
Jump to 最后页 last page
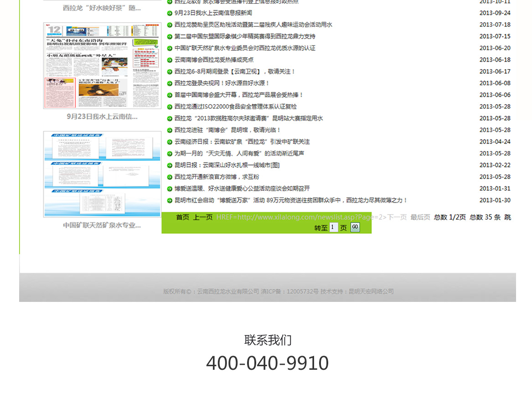point(420,217)
